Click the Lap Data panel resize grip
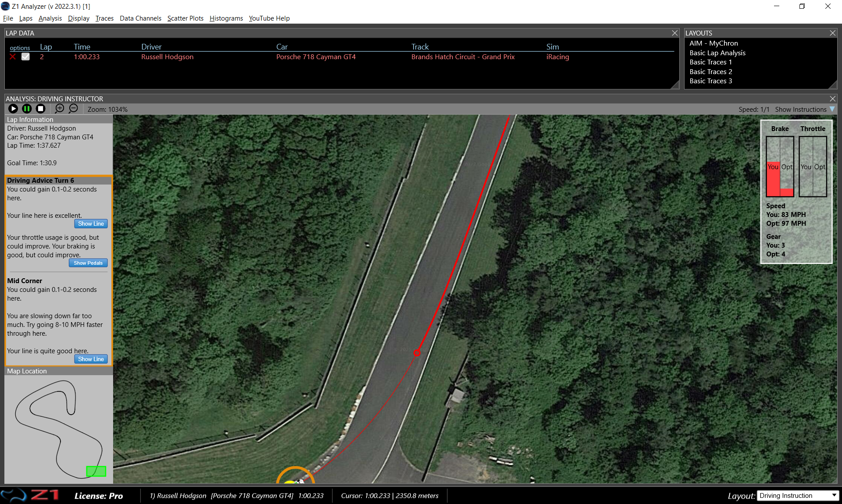This screenshot has width=842, height=504. (675, 85)
